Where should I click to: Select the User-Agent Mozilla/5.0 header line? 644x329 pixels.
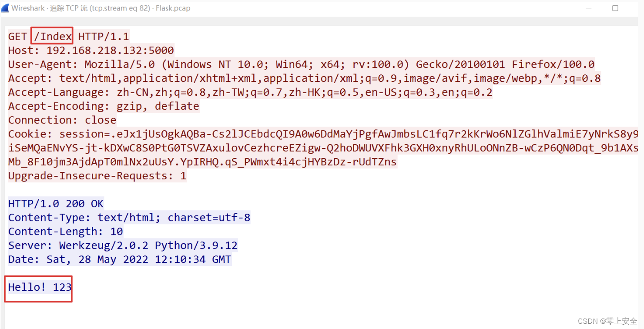tap(301, 64)
